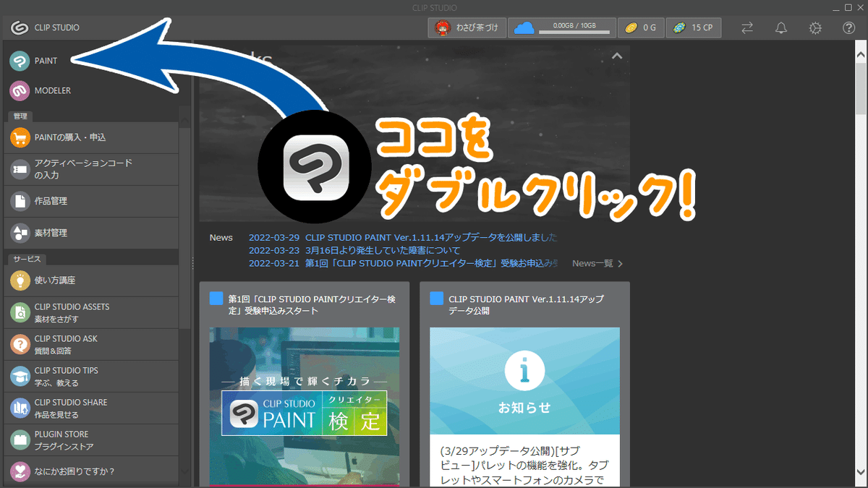Open the なにかお困りですか? heart icon

coord(20,471)
